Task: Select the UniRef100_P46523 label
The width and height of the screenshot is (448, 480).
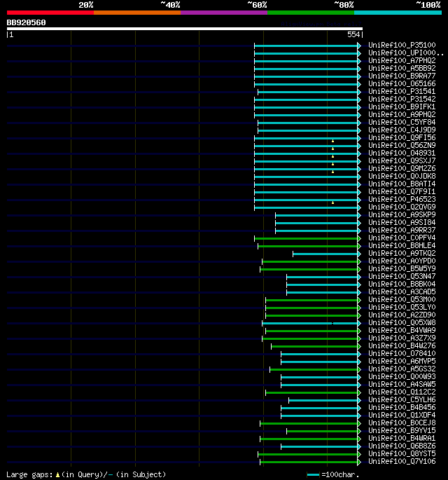Action: point(402,199)
